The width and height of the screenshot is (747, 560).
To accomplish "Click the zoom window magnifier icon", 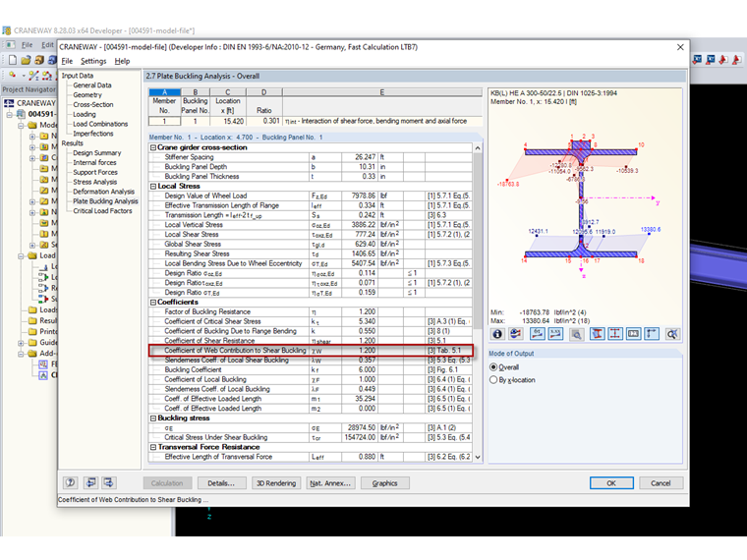I will pos(576,334).
